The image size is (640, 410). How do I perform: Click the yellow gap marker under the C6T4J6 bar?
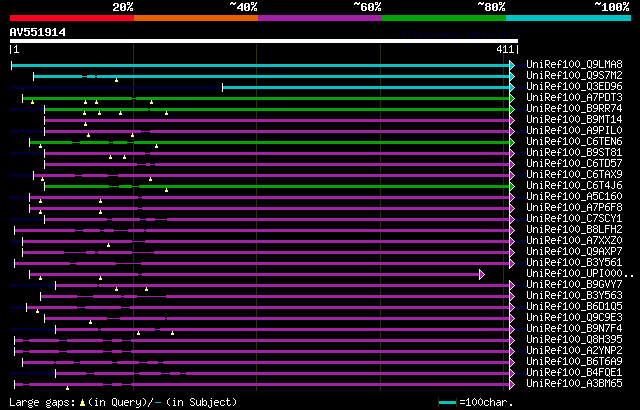point(167,191)
